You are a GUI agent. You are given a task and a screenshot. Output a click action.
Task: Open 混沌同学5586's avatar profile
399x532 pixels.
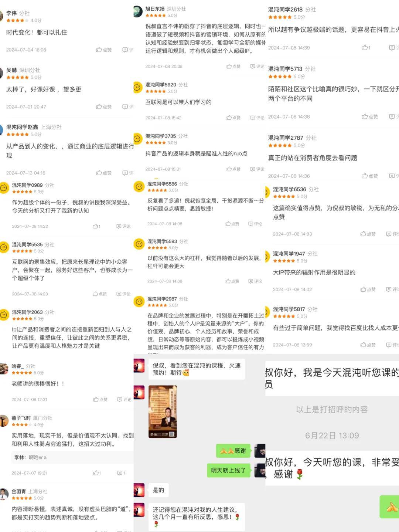[139, 187]
